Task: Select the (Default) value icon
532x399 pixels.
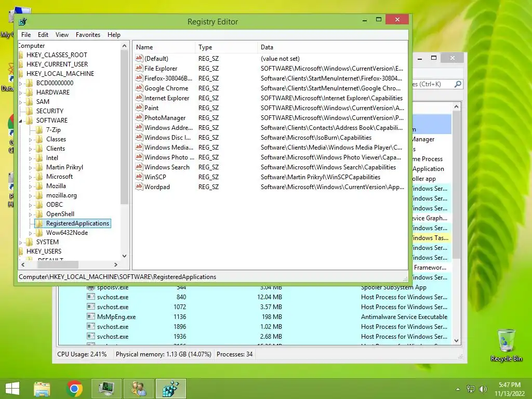Action: pos(139,58)
